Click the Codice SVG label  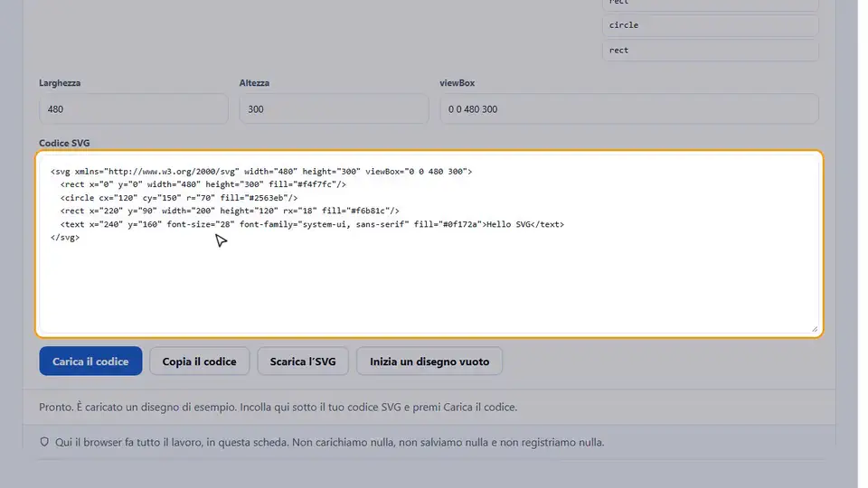[x=64, y=144]
